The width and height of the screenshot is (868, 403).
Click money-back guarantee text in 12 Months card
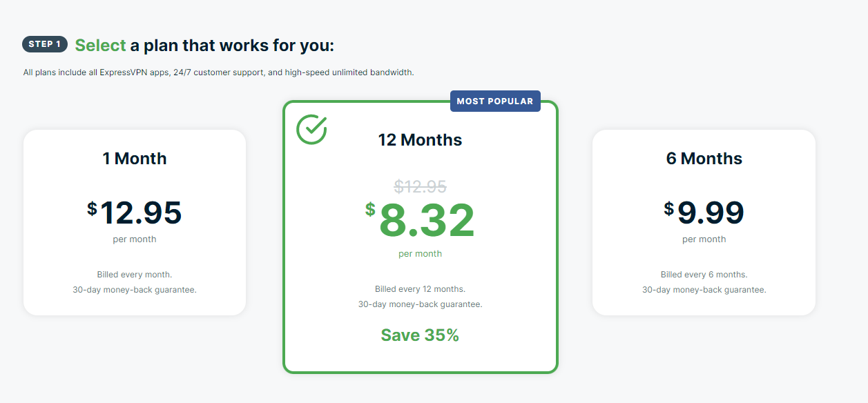pos(420,304)
